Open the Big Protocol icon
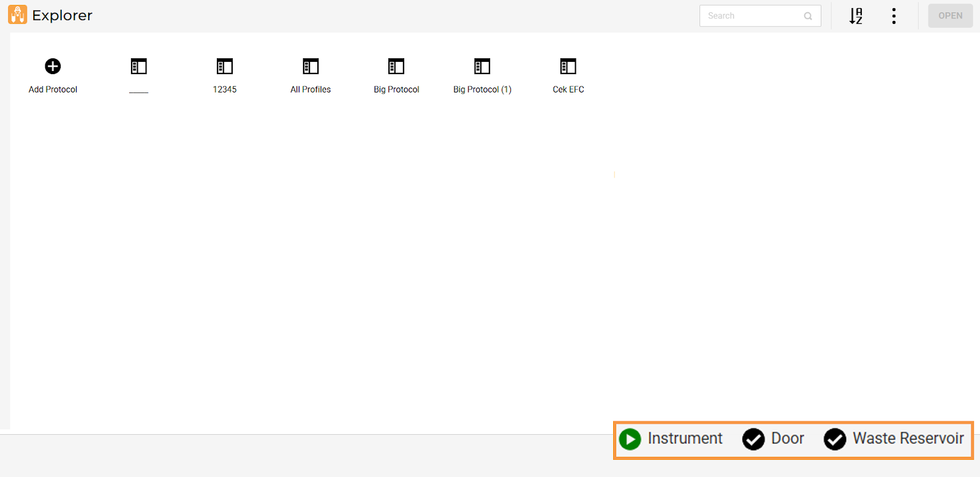This screenshot has width=980, height=477. point(396,67)
